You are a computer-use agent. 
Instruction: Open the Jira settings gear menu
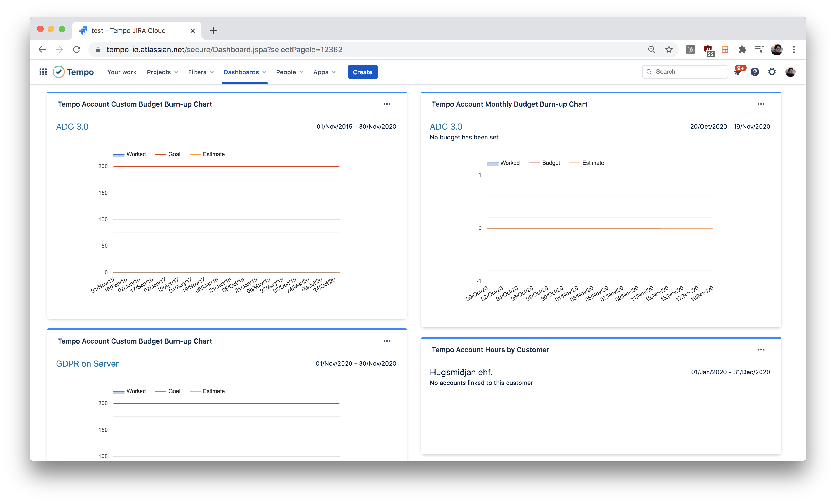pyautogui.click(x=772, y=72)
